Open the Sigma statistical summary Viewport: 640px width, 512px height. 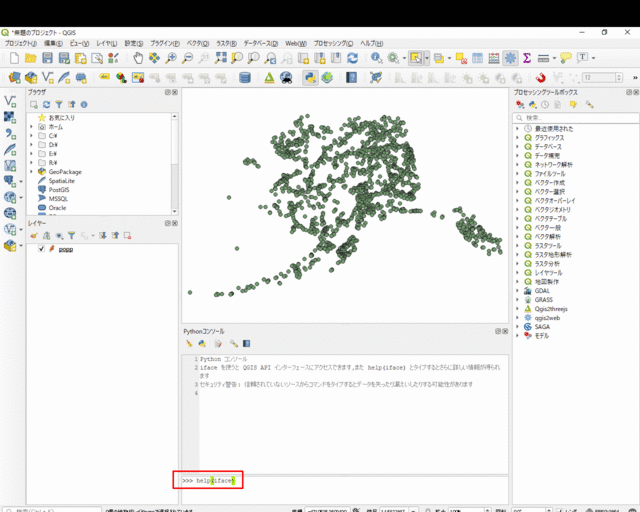click(x=527, y=58)
